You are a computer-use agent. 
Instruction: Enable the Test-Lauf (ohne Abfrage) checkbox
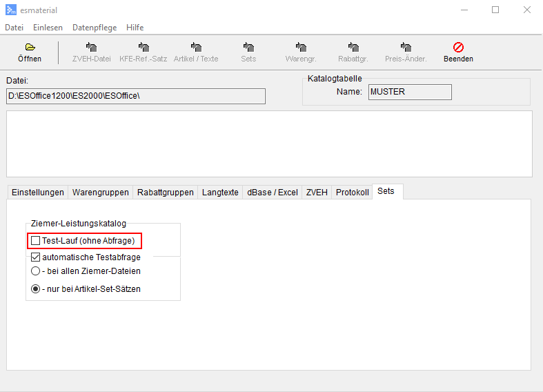pyautogui.click(x=36, y=241)
